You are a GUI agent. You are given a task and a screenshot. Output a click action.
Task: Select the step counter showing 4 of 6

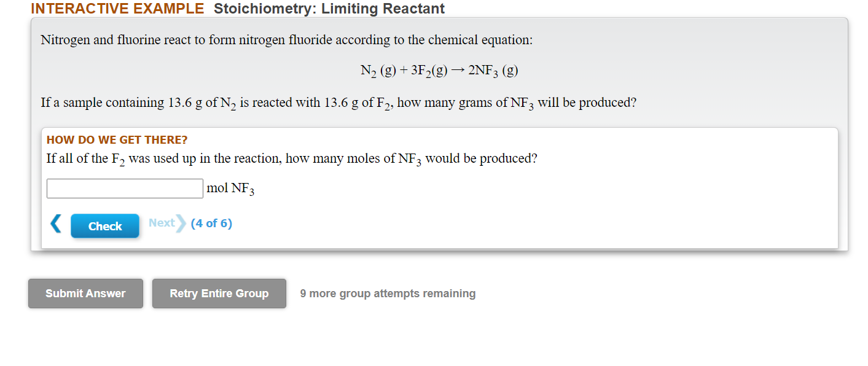click(x=211, y=223)
